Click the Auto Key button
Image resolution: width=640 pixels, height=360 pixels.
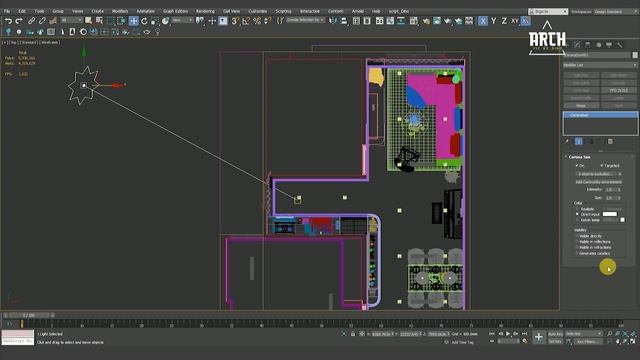(555, 334)
